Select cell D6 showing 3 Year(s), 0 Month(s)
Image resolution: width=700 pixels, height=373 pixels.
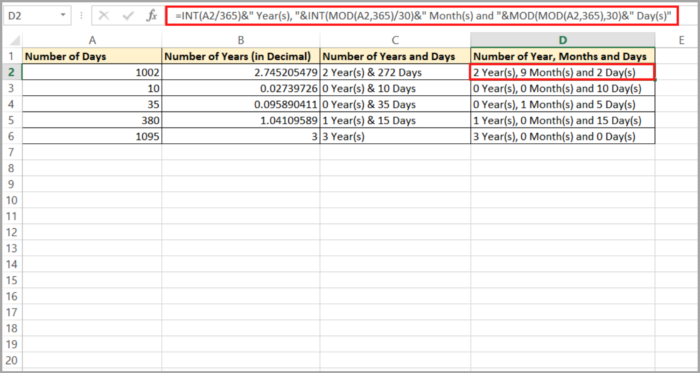click(563, 137)
